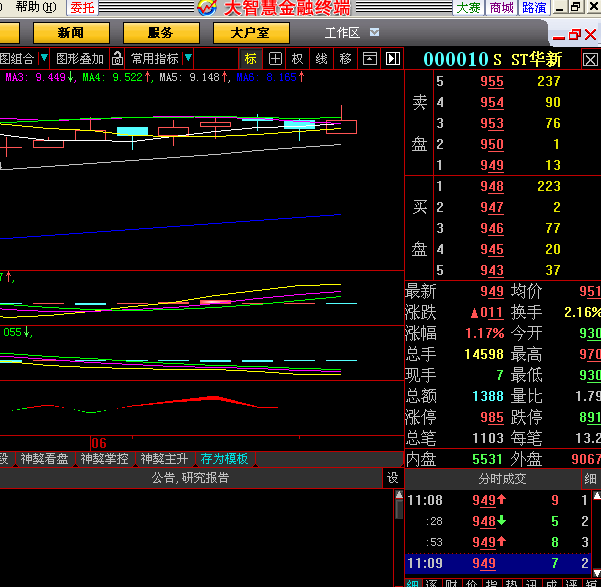Open the 图组合 dropdown arrow

(44, 58)
